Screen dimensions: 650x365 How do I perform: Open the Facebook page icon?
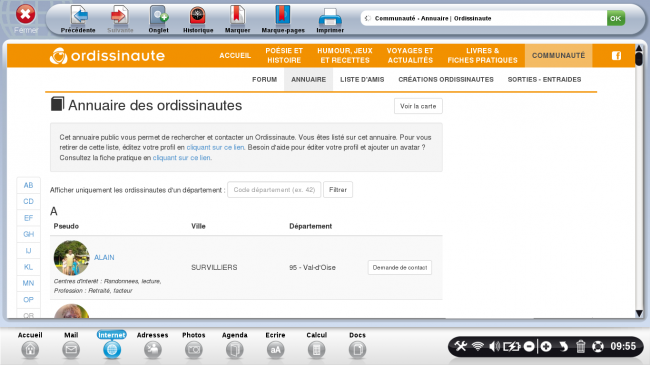[x=616, y=56]
